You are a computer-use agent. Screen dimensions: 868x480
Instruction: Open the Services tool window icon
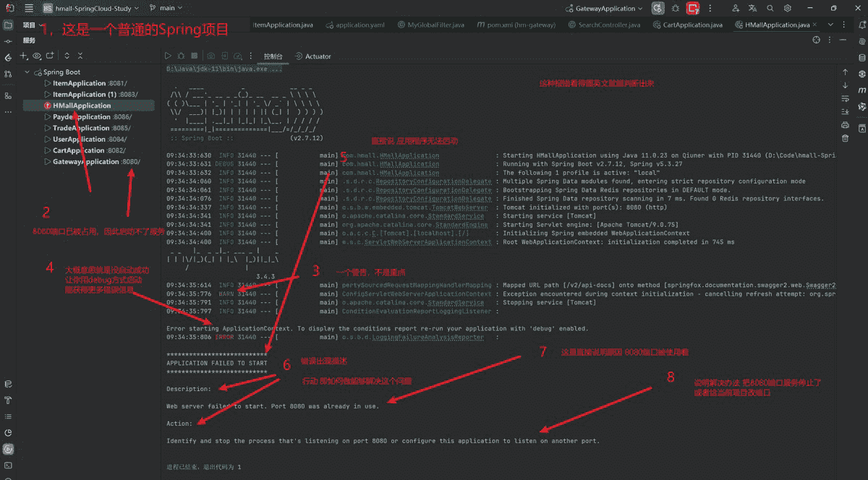[8, 448]
